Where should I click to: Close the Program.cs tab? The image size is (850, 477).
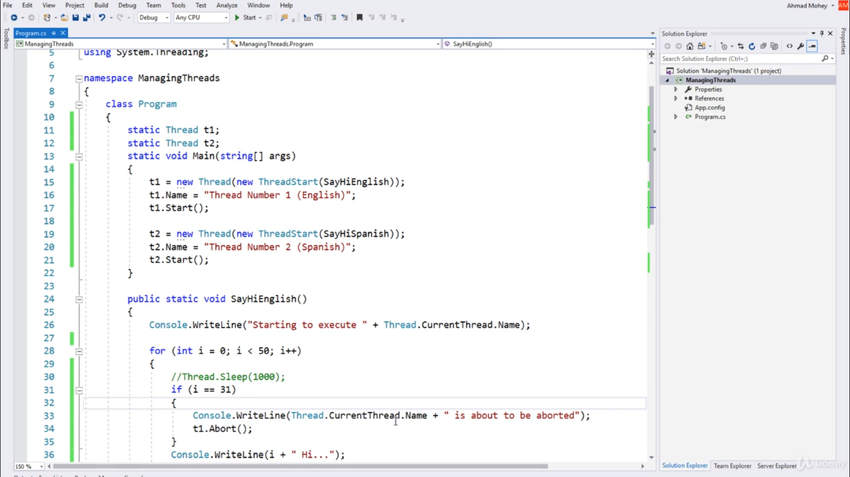(x=63, y=33)
